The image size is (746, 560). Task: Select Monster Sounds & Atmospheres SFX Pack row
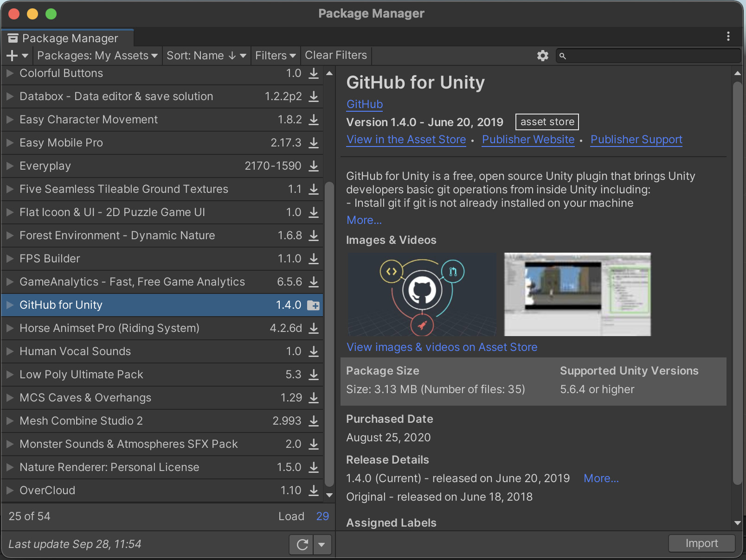[x=162, y=444]
